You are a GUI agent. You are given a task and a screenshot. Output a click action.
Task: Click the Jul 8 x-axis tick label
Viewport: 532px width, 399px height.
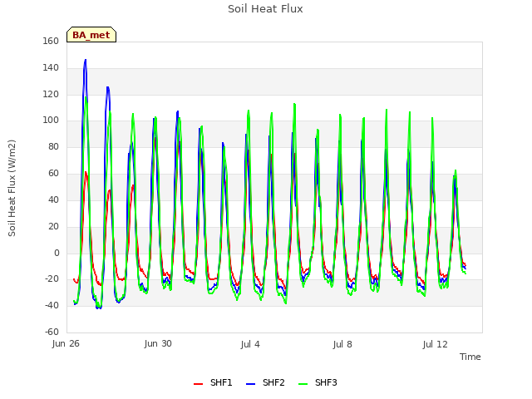coord(342,344)
